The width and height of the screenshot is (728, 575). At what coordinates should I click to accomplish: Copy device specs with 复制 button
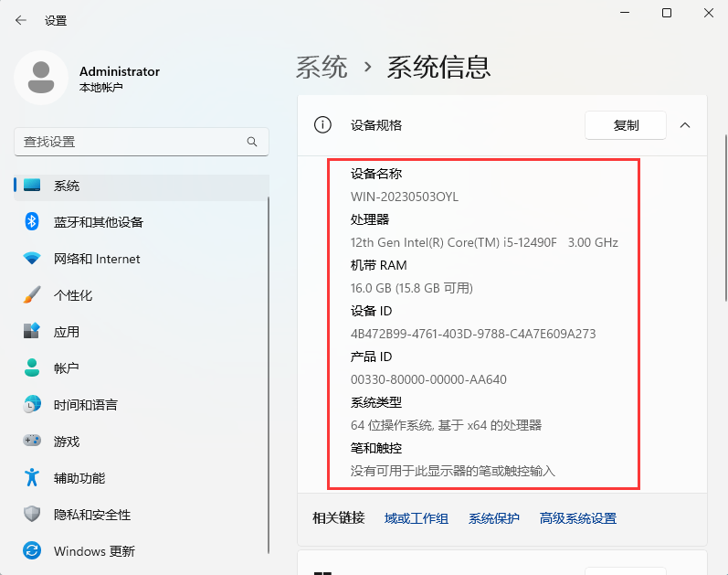[x=626, y=125]
